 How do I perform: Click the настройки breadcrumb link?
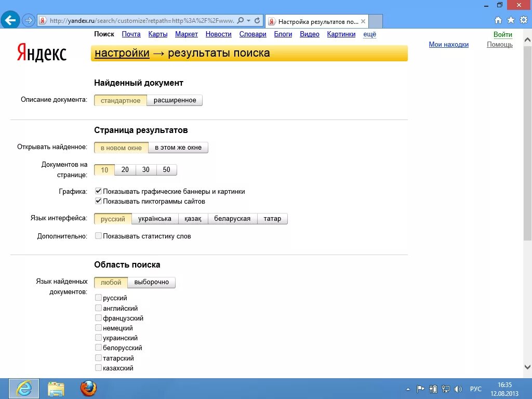[x=122, y=53]
